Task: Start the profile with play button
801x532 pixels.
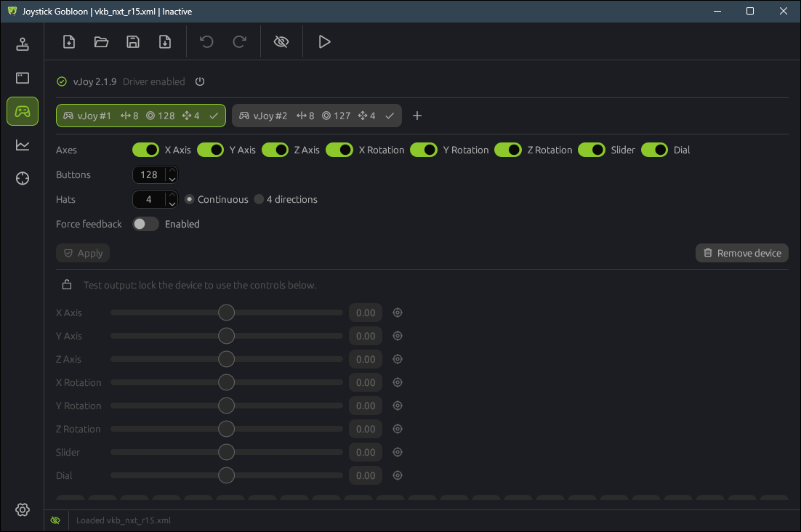Action: pos(324,42)
